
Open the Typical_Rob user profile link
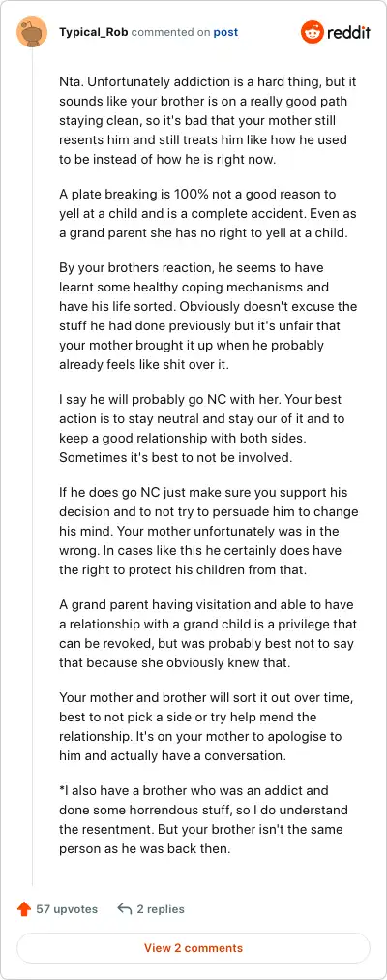pos(94,32)
